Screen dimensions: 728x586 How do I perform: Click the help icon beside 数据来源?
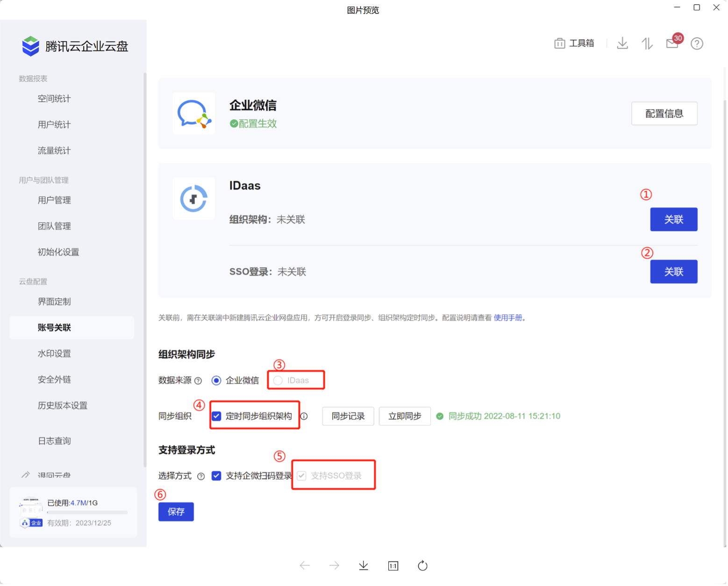coord(198,381)
